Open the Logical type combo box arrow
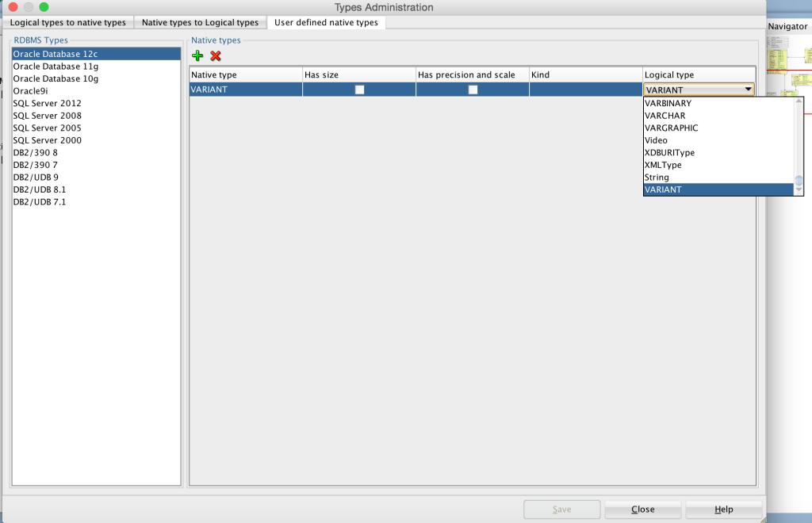 pyautogui.click(x=749, y=90)
